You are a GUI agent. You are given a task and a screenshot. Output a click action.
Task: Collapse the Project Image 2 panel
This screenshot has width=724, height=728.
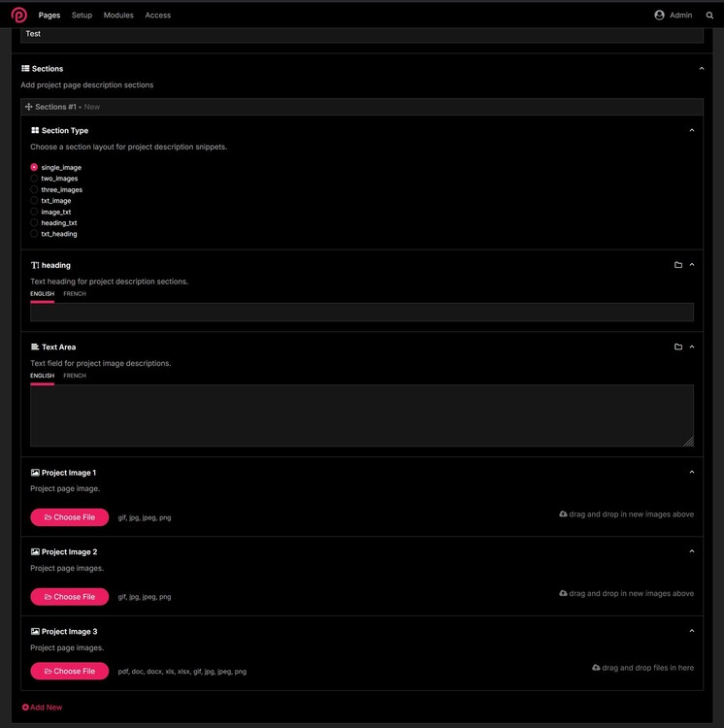[x=692, y=551]
